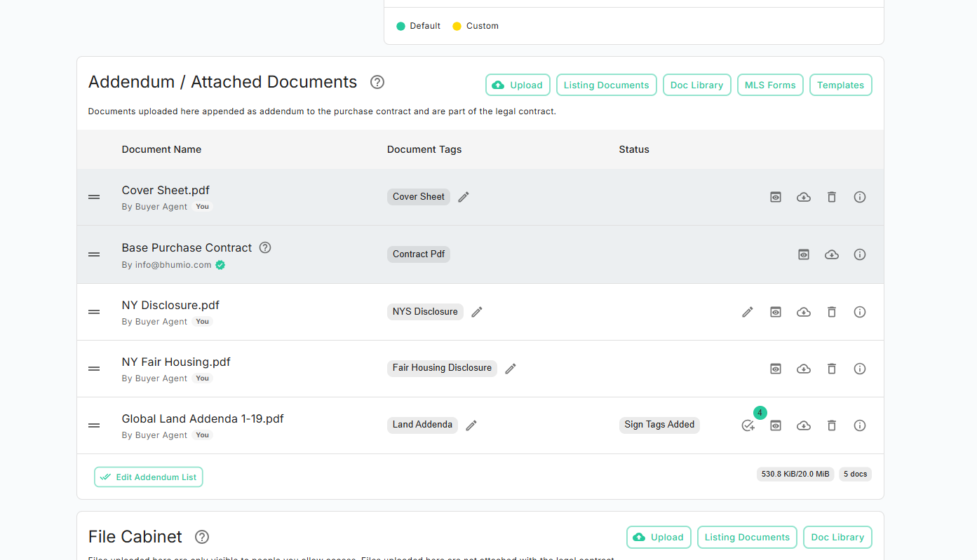Screen dimensions: 977x560
Task: Download NY Disclosure.pdf via the cloud icon
Action: click(x=803, y=311)
